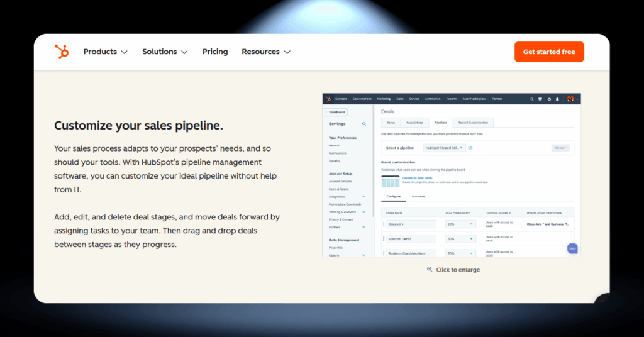The height and width of the screenshot is (337, 644).
Task: Click the Solution Demo stage name field
Action: click(x=411, y=239)
